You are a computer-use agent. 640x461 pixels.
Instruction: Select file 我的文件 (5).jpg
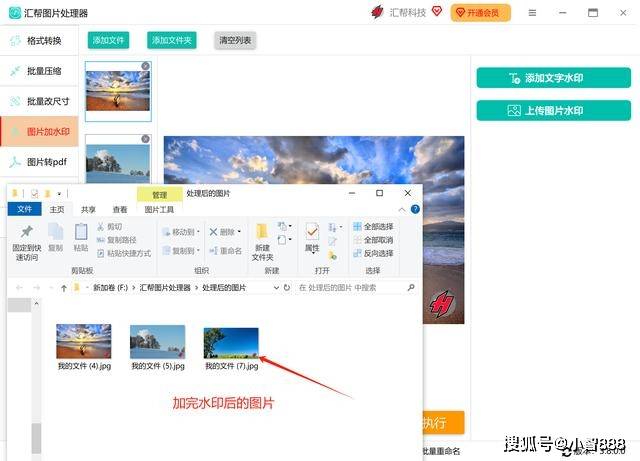[x=158, y=347]
